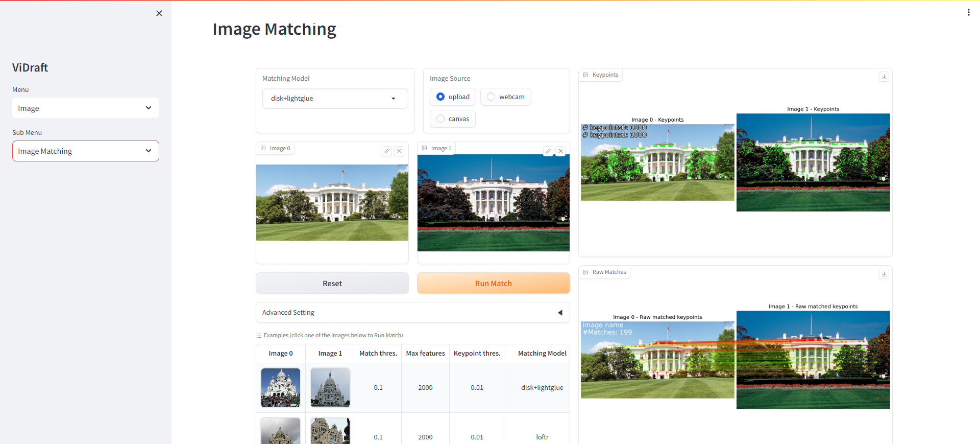Screen dimensions: 980x444
Task: Select first example Image 1 thumbnail
Action: click(x=330, y=387)
